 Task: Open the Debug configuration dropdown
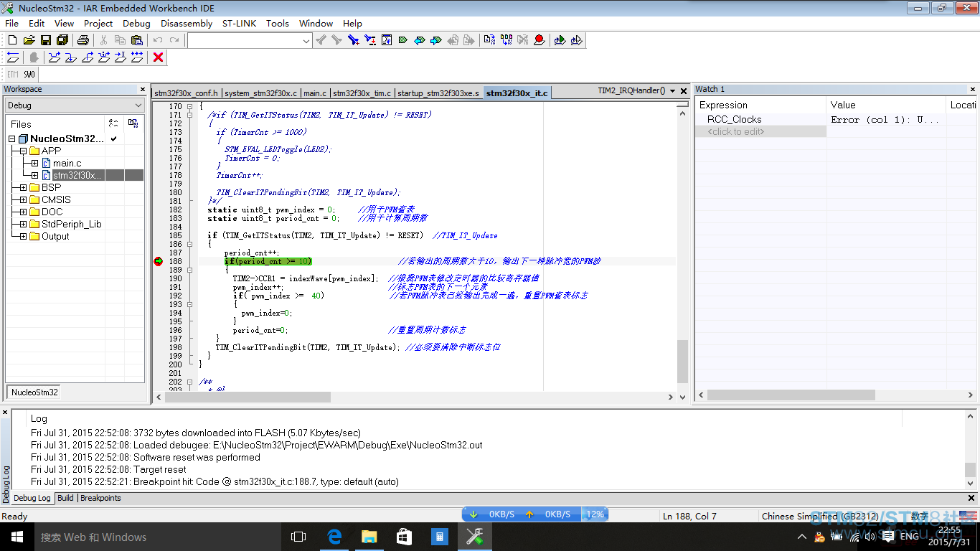[x=75, y=105]
